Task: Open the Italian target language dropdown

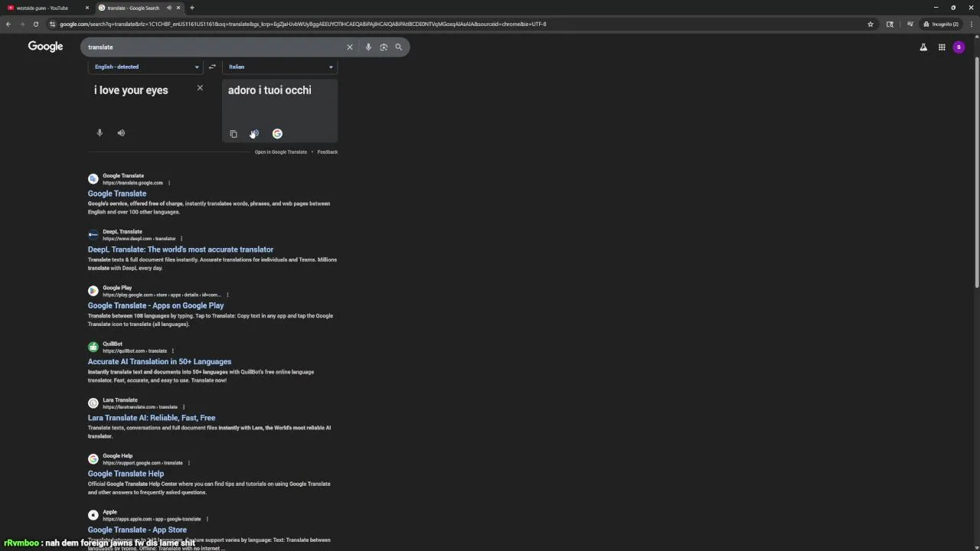Action: coord(281,67)
